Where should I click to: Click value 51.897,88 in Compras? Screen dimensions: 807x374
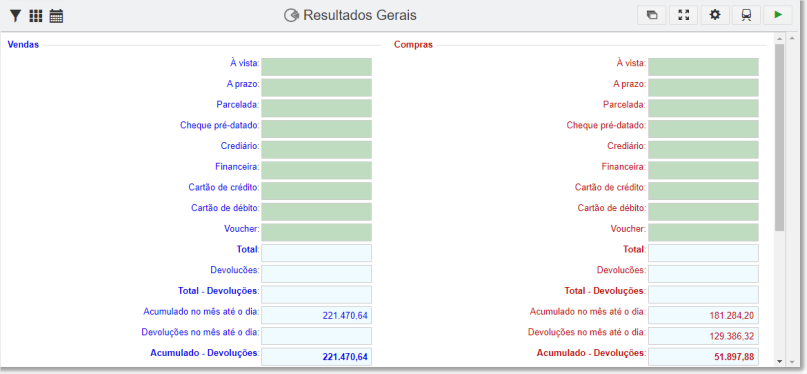tap(734, 357)
